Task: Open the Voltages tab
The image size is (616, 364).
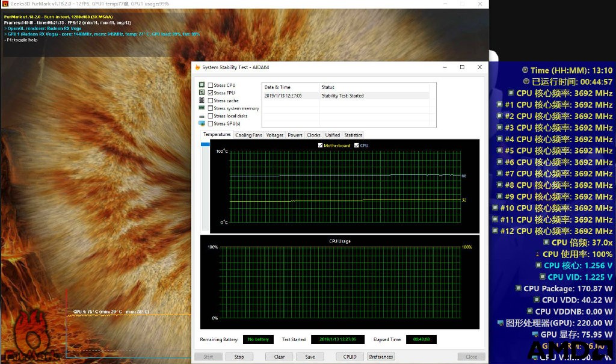Action: pos(274,135)
